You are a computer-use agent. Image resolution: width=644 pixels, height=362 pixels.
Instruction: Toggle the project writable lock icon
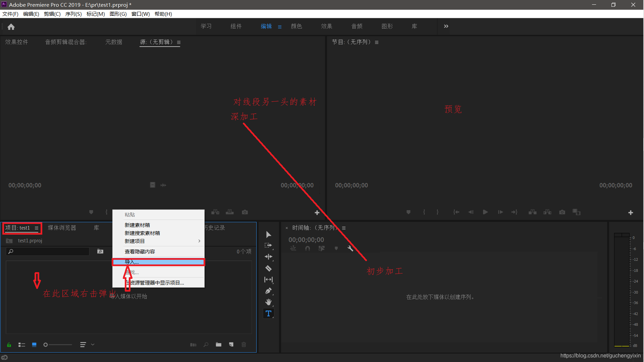click(x=9, y=345)
